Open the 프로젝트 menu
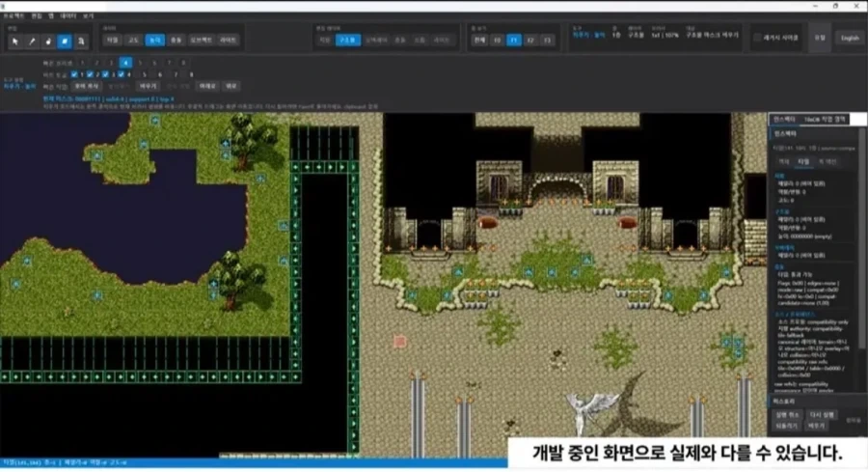Image resolution: width=868 pixels, height=472 pixels. click(x=14, y=16)
